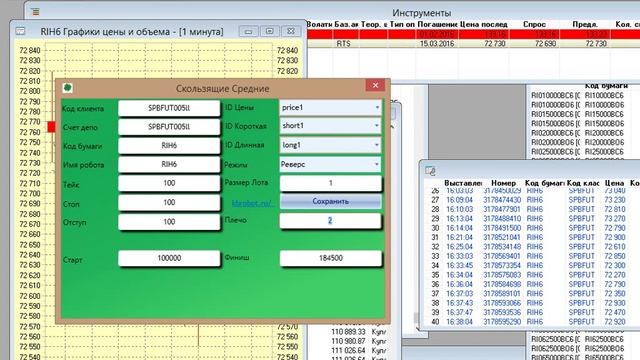Click the Предл. column header in Инструменты
Image resolution: width=640 pixels, height=360 pixels.
(584, 24)
